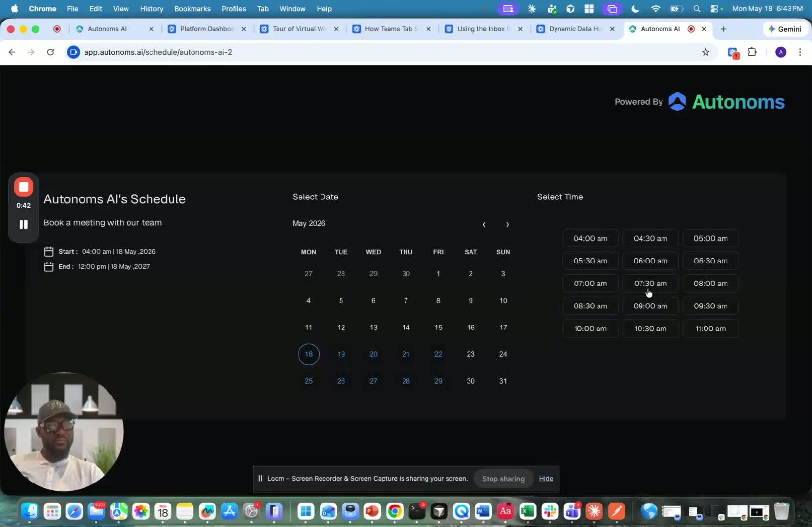
Task: Open PowerPoint in the dock
Action: click(x=372, y=511)
